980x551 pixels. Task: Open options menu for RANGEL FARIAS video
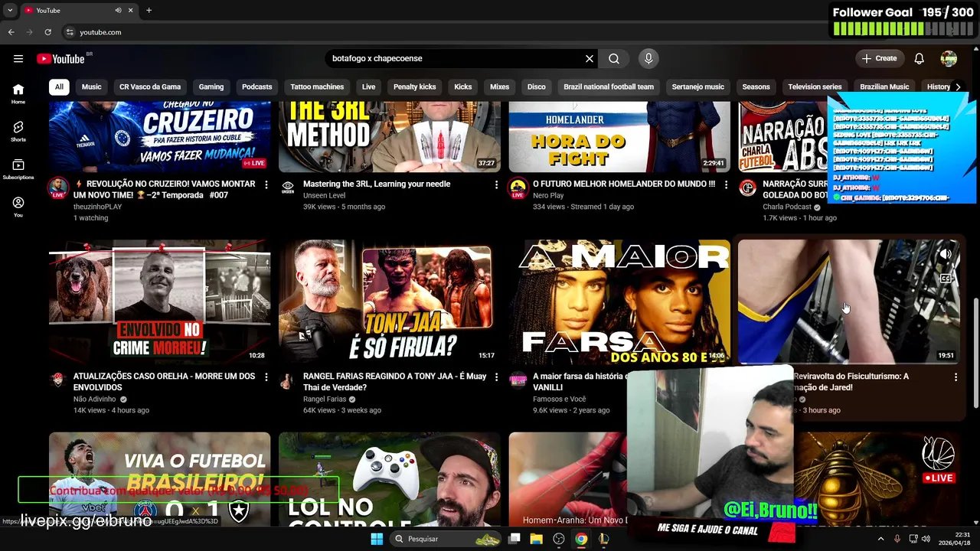[x=496, y=377]
